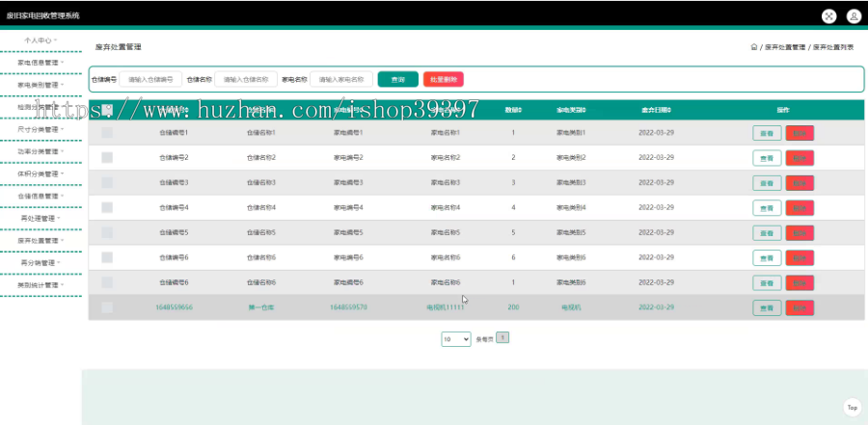Delete the 仓储编号2 row
The width and height of the screenshot is (868, 425).
(800, 158)
